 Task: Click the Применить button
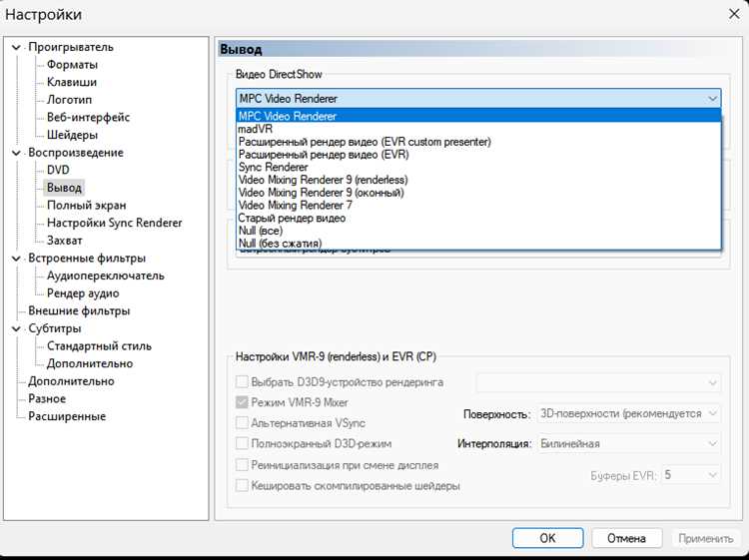705,538
